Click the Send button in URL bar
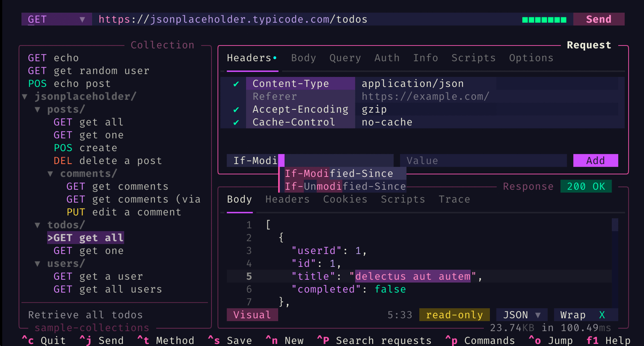This screenshot has height=346, width=644. [x=598, y=19]
